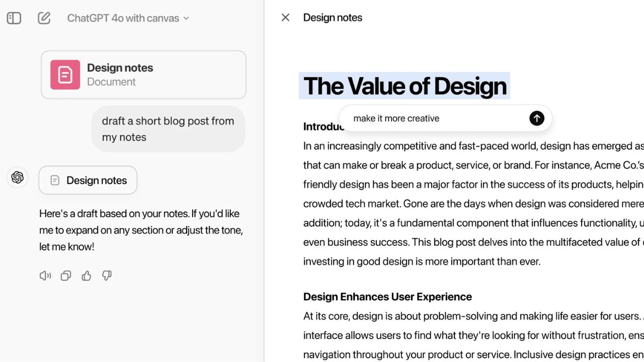The height and width of the screenshot is (362, 644).
Task: Click the highlighted 'The Value of Design' title
Action: pyautogui.click(x=405, y=86)
